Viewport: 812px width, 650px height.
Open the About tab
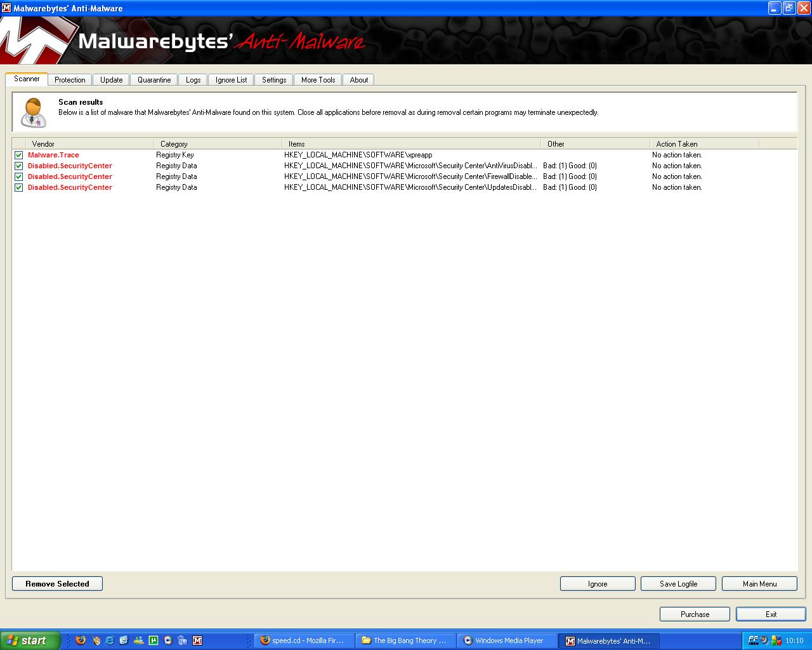pyautogui.click(x=359, y=80)
